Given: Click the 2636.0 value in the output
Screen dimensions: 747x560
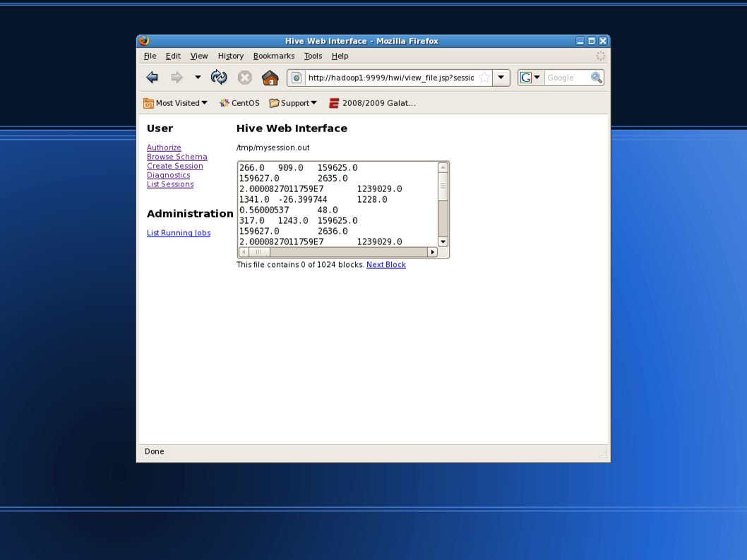Looking at the screenshot, I should [x=333, y=231].
